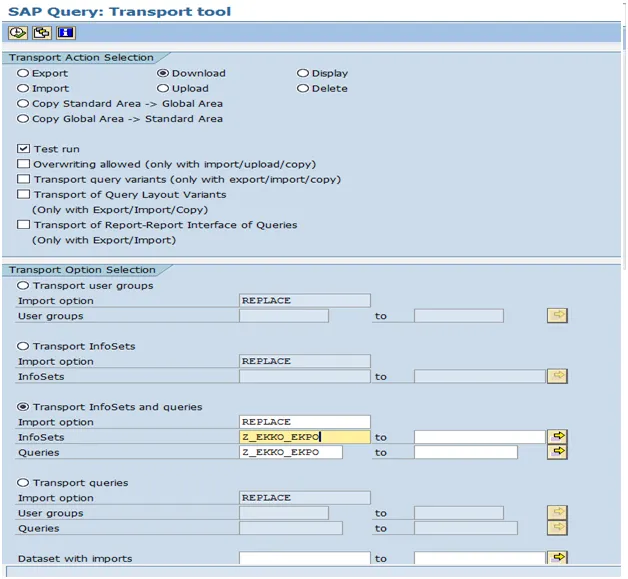Click User groups from-field under Transport user groups

click(x=284, y=316)
